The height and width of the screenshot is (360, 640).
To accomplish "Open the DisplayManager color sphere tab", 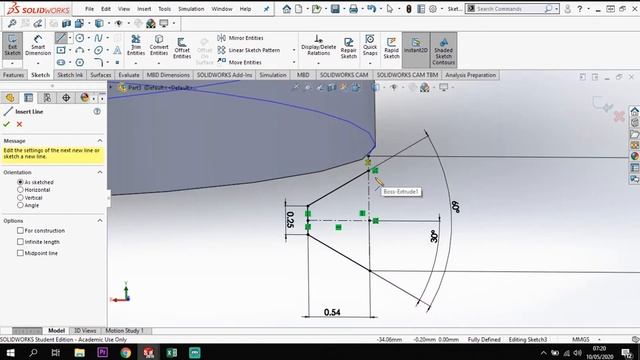I will 85,98.
